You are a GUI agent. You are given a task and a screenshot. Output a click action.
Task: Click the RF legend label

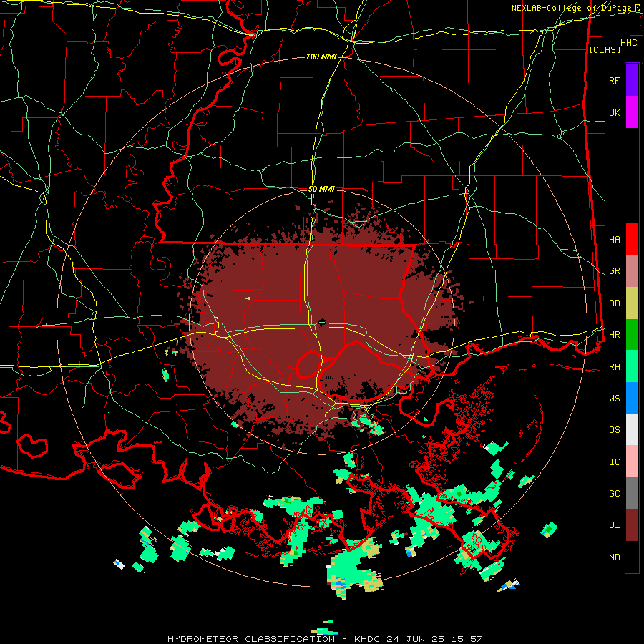point(614,80)
